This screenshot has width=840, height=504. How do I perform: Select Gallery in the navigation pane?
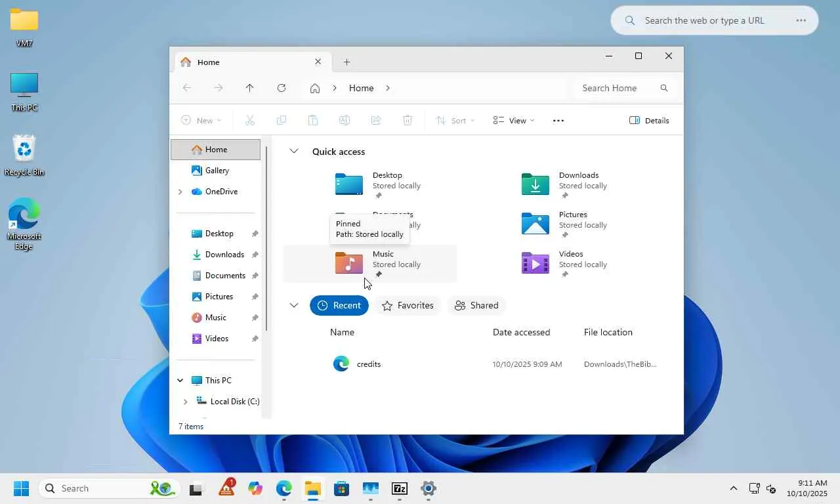(216, 171)
